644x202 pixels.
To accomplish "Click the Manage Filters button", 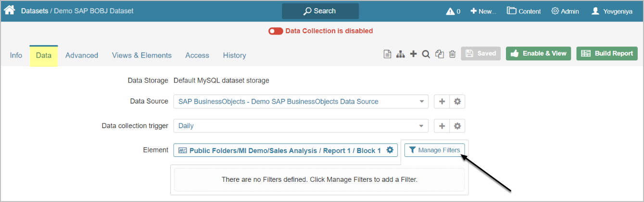I will (435, 150).
